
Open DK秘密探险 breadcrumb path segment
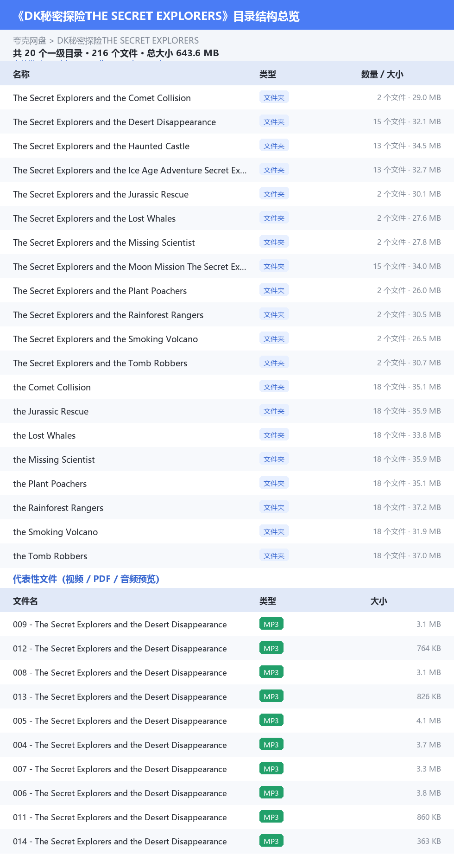point(128,40)
